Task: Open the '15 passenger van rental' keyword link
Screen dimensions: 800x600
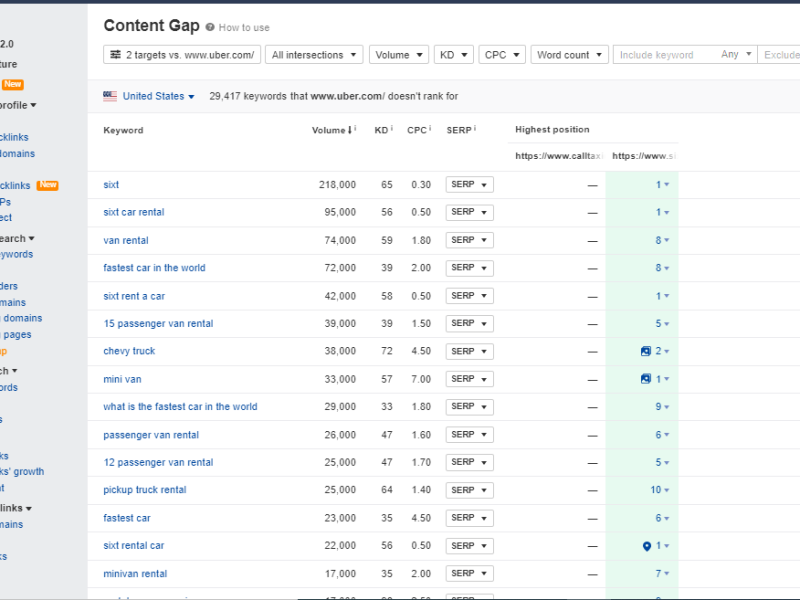Action: click(x=158, y=324)
